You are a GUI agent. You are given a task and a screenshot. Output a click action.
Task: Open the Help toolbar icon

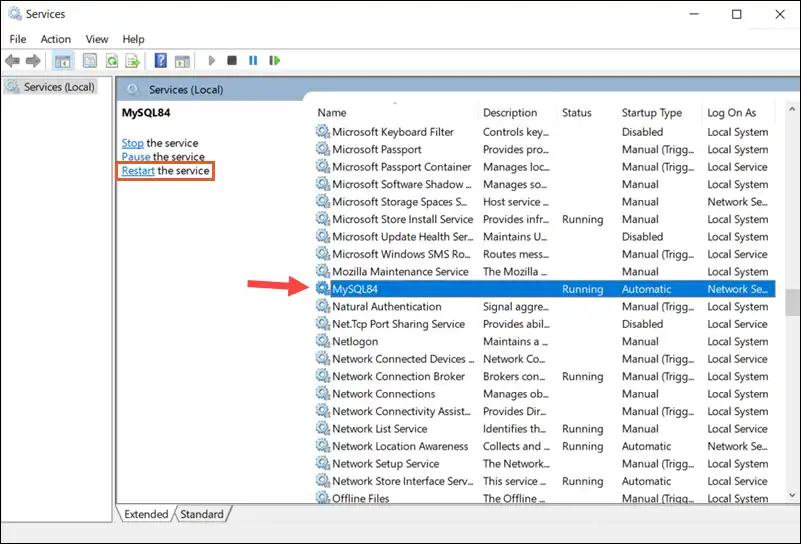[160, 61]
